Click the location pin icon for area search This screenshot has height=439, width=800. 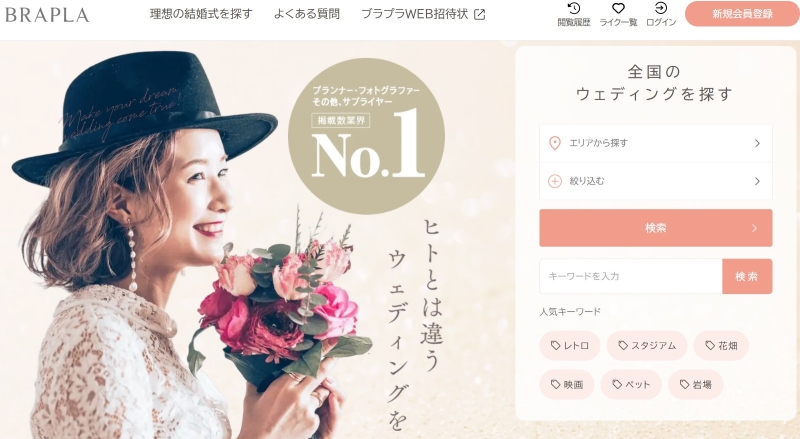555,143
